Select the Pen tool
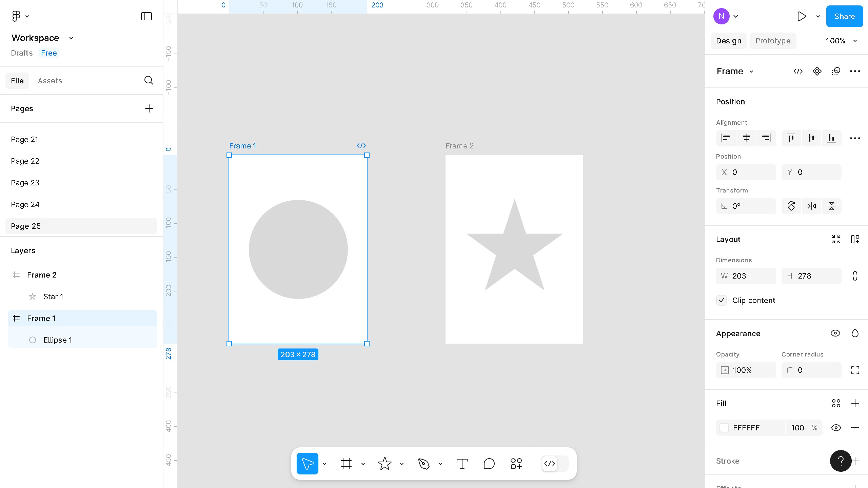Image resolution: width=868 pixels, height=488 pixels. coord(423,464)
